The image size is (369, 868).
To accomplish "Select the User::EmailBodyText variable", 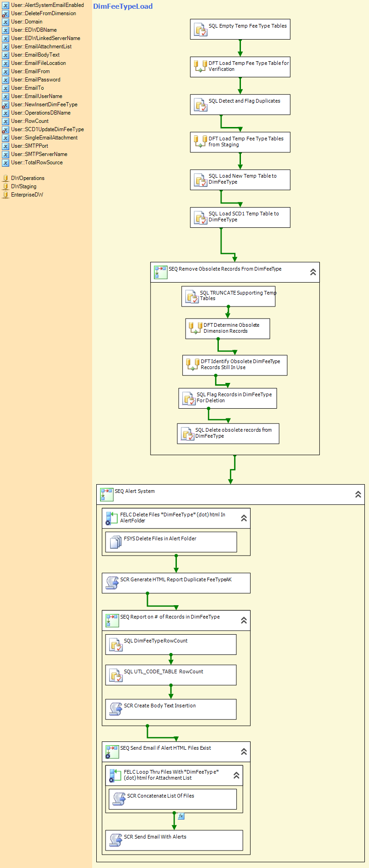I will point(35,55).
